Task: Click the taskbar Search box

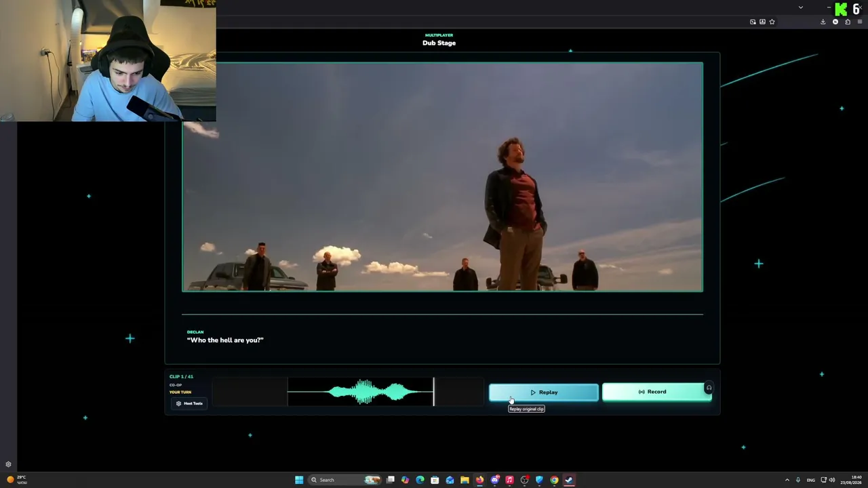Action: tap(346, 480)
